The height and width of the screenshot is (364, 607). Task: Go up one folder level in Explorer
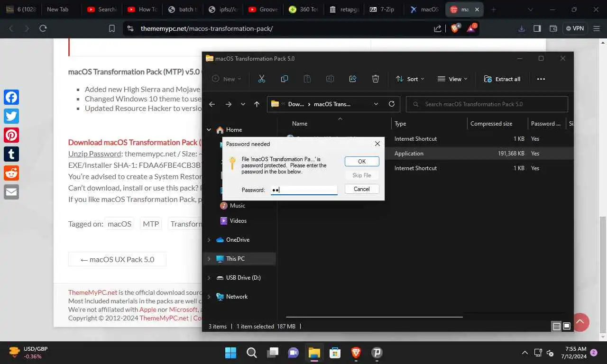point(257,104)
